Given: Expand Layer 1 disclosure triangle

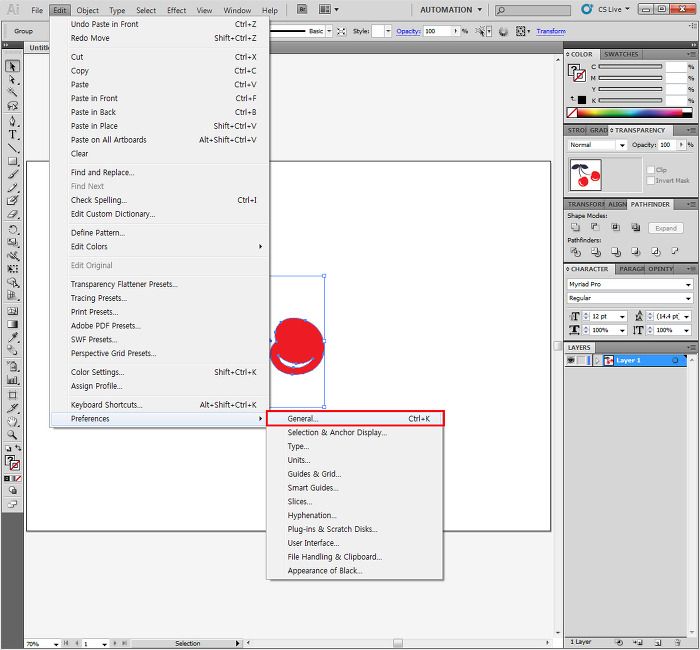Looking at the screenshot, I should click(597, 360).
